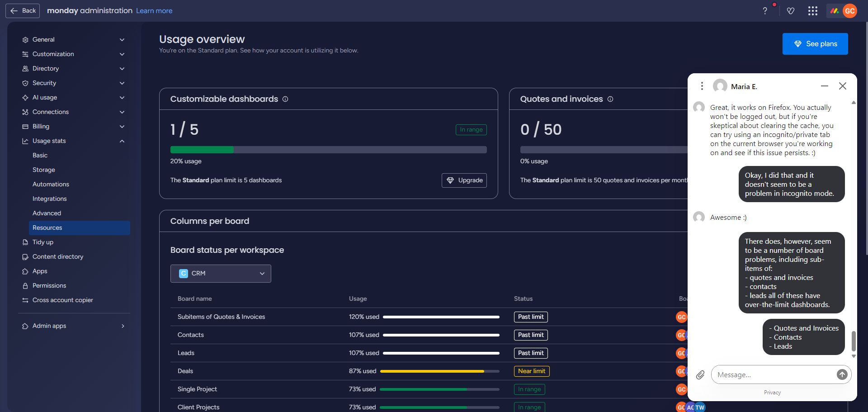Open the apps grid switcher icon
The image size is (868, 412).
pos(813,11)
